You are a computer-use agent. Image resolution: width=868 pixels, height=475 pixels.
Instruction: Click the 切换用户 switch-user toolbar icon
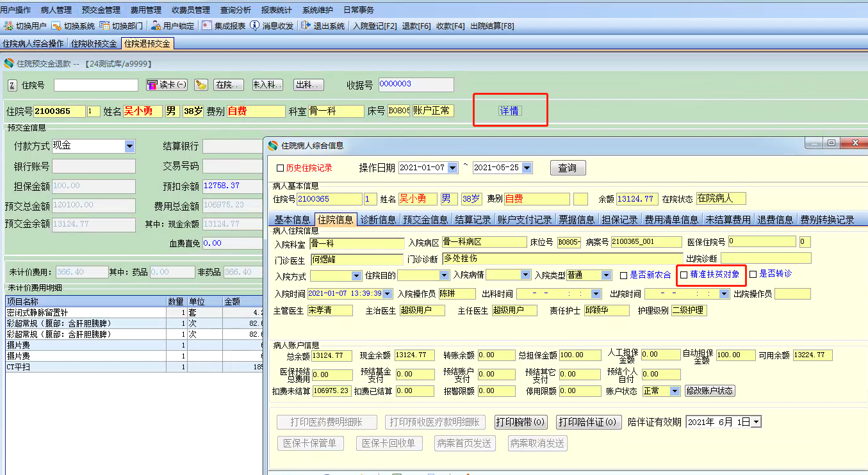click(x=8, y=26)
